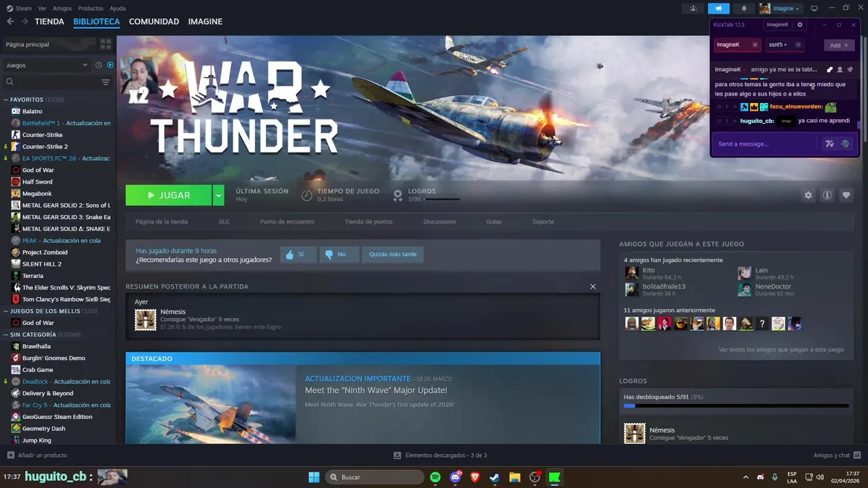Switch to the TIENDA tab
The width and height of the screenshot is (868, 488).
50,22
